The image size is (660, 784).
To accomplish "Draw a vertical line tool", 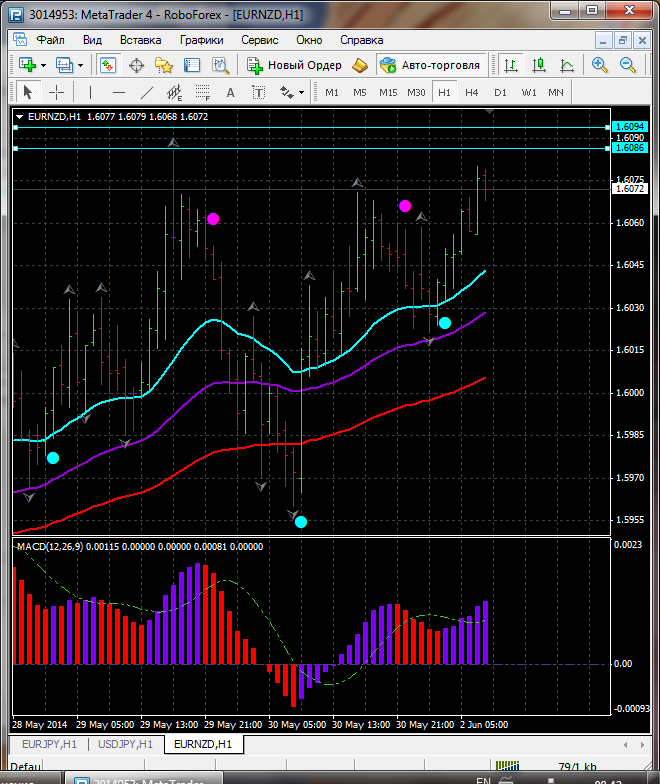I will (x=90, y=92).
